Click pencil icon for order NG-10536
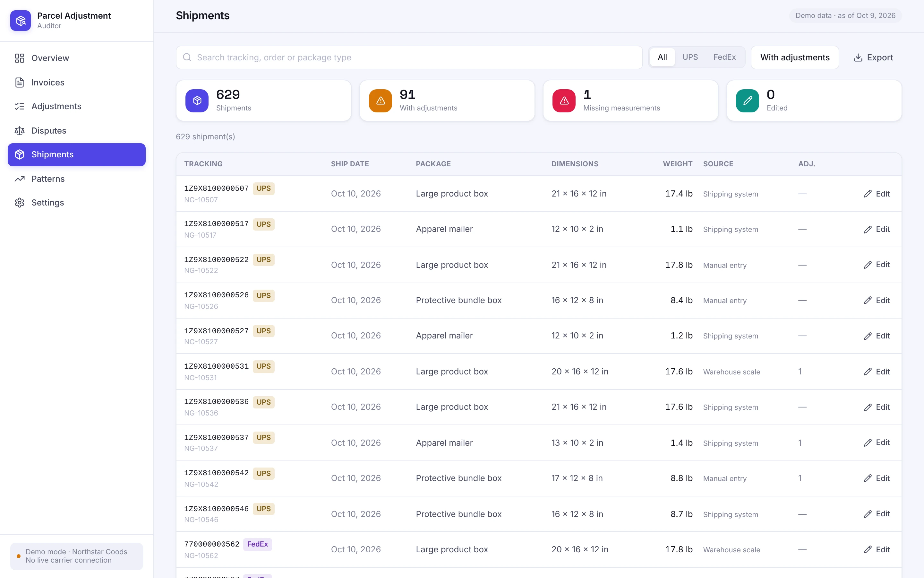 (x=868, y=407)
